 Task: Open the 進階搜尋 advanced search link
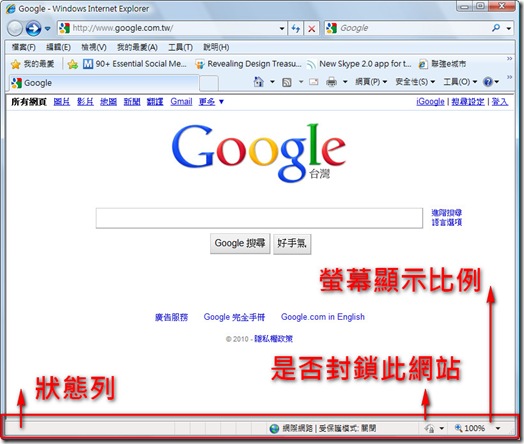pyautogui.click(x=447, y=212)
